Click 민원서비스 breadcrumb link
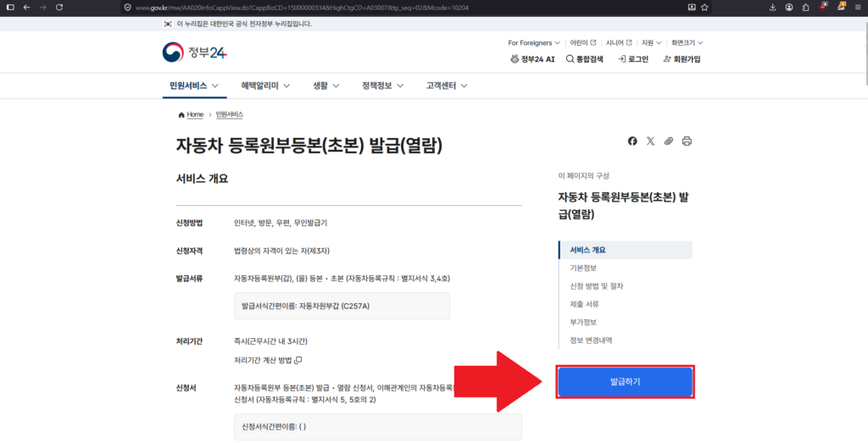 point(229,114)
